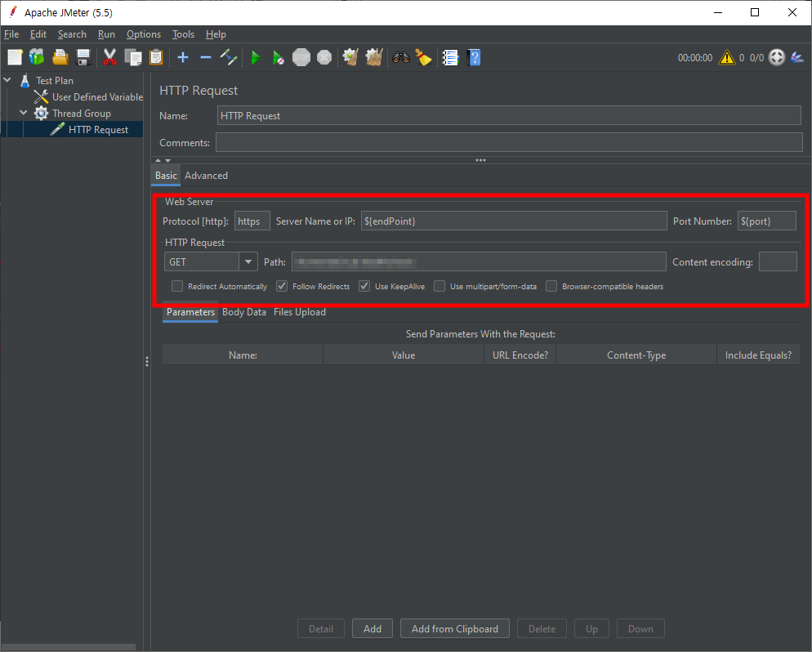Open the Options menu
This screenshot has width=812, height=652.
click(144, 34)
